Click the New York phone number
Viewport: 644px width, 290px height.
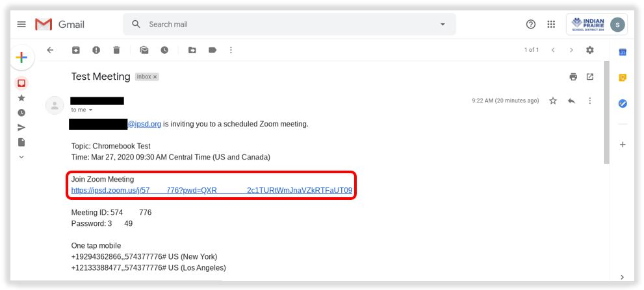(x=144, y=257)
